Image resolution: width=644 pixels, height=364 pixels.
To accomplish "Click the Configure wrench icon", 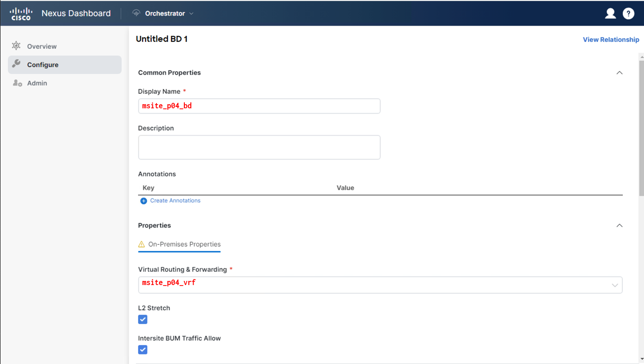I will [x=17, y=64].
